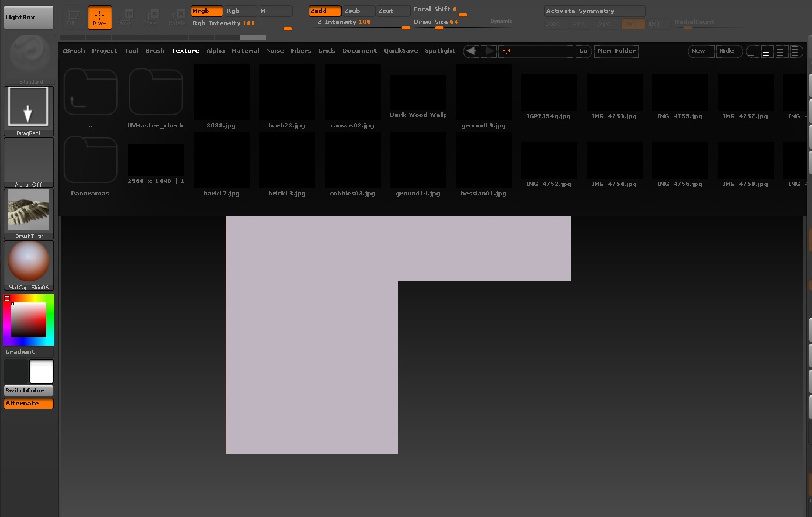Create a New Folder in LightBox
This screenshot has width=812, height=517.
click(x=617, y=51)
